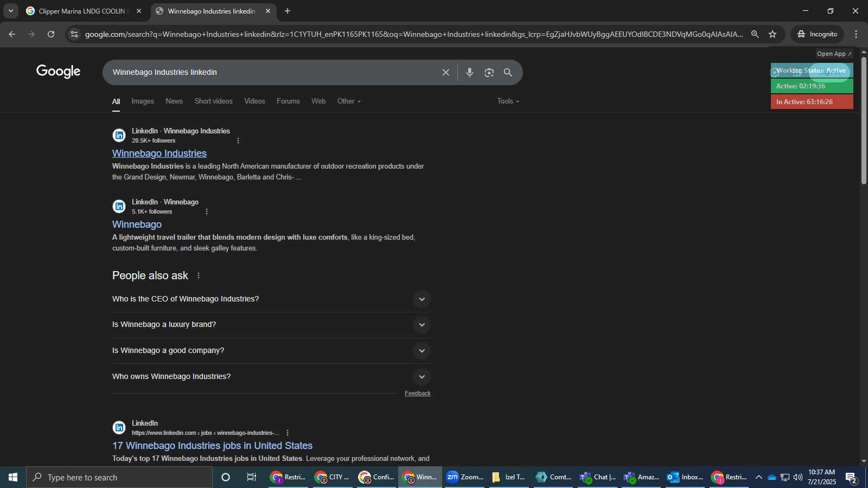
Task: Open site information icon in address bar
Action: pos(74,34)
